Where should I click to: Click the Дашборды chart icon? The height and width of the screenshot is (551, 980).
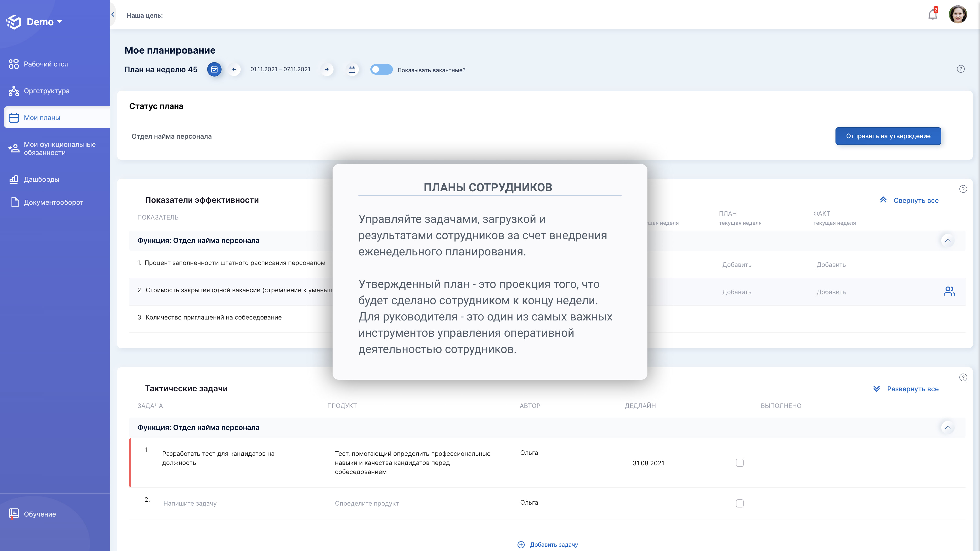(14, 179)
